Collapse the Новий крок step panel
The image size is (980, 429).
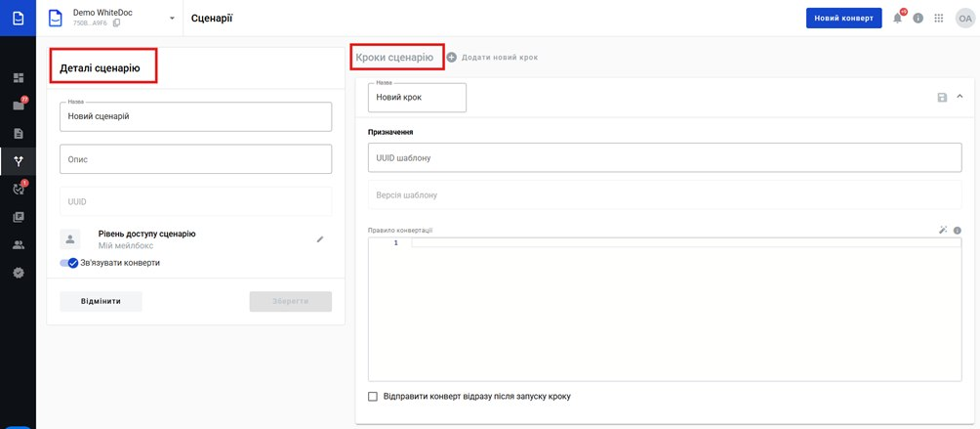[x=960, y=97]
